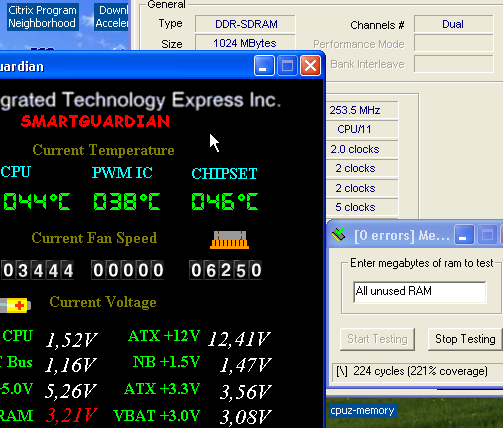Maximize the SmartGuardian window
The width and height of the screenshot is (503, 428).
287,66
